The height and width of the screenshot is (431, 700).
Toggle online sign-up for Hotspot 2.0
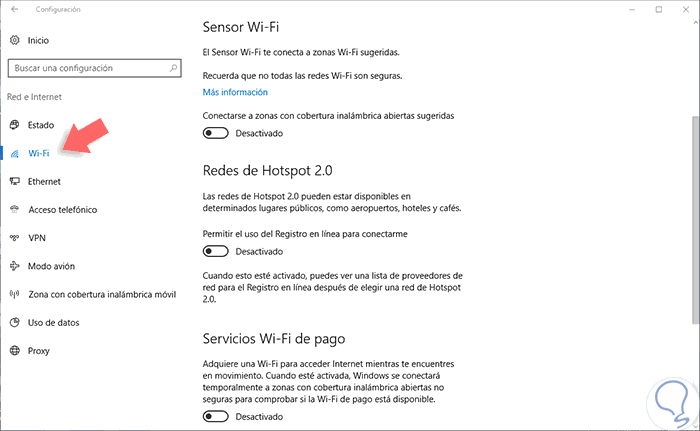click(215, 252)
